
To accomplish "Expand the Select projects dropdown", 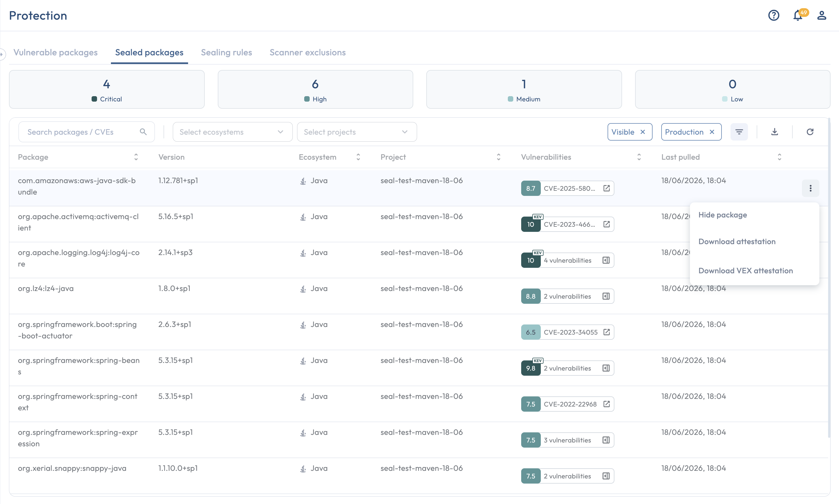I will [357, 132].
